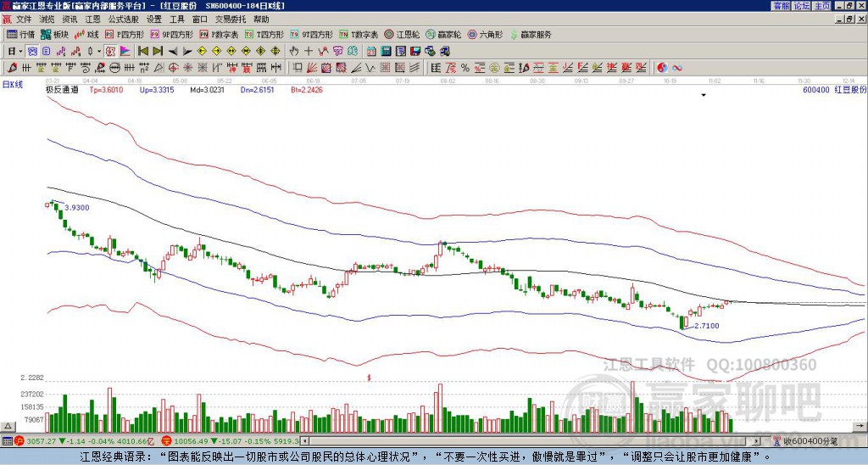This screenshot has height=465, width=868.
Task: Click the Tp=3.6010 indicator value
Action: (106, 90)
